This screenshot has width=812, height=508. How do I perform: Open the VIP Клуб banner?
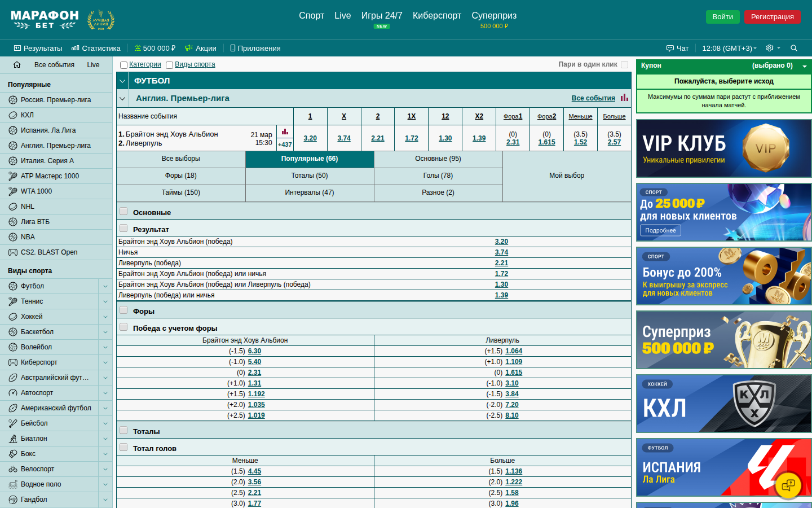pos(723,149)
